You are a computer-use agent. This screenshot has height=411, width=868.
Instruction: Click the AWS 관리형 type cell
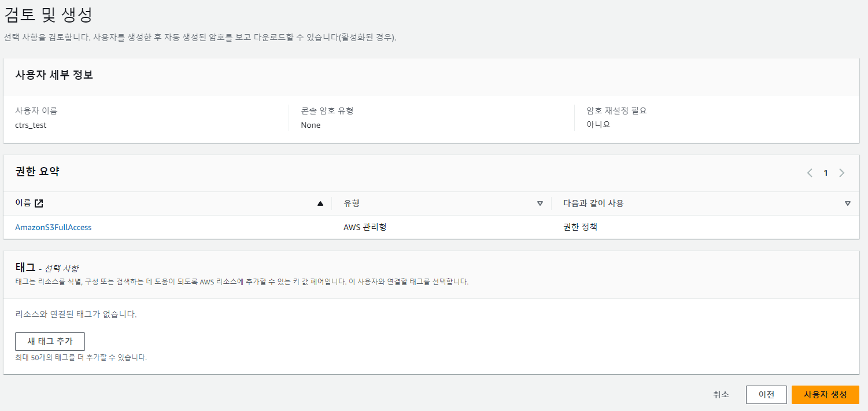point(365,227)
